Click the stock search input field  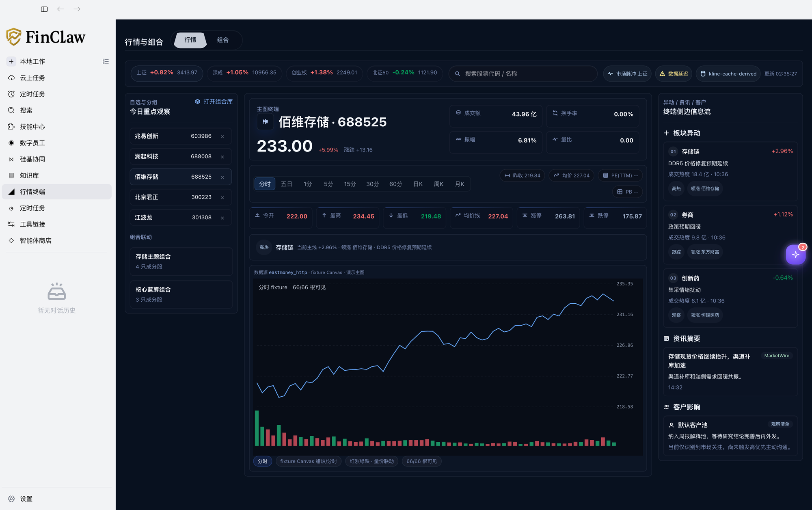(x=523, y=73)
